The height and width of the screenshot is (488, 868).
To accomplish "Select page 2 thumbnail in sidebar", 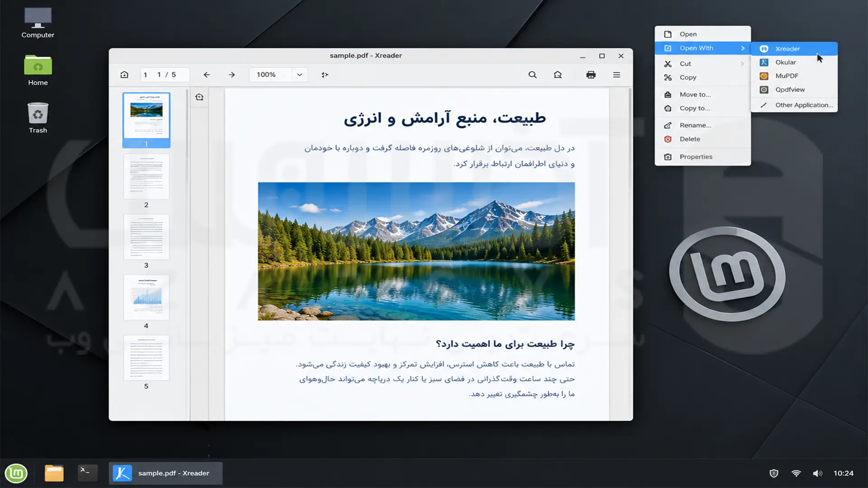I will pos(146,177).
